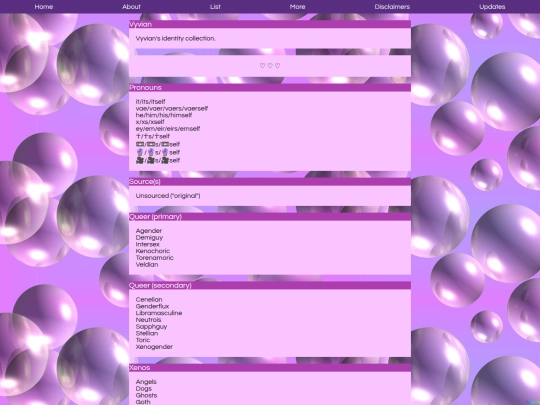Select Dogs in Xenos list
Screen dimensions: 540x405
coord(144,388)
